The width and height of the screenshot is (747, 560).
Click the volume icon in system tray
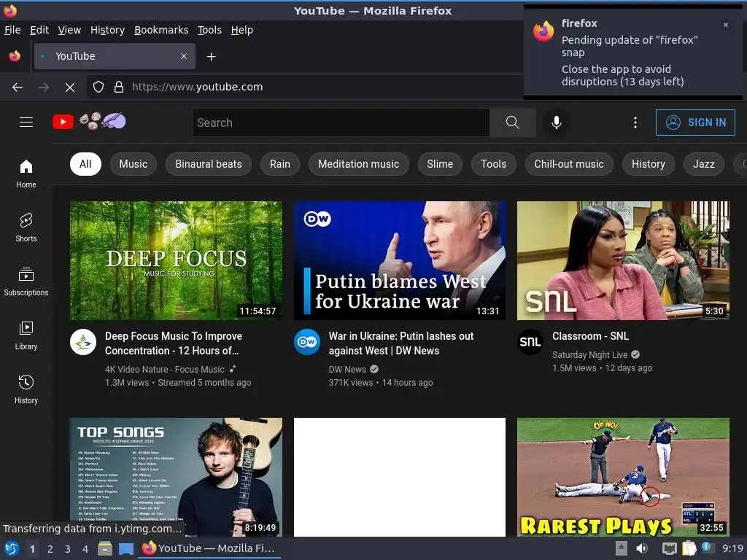point(642,548)
